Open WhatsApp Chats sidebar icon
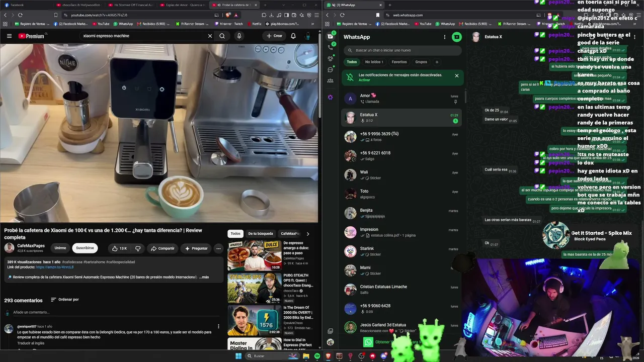 pyautogui.click(x=330, y=36)
